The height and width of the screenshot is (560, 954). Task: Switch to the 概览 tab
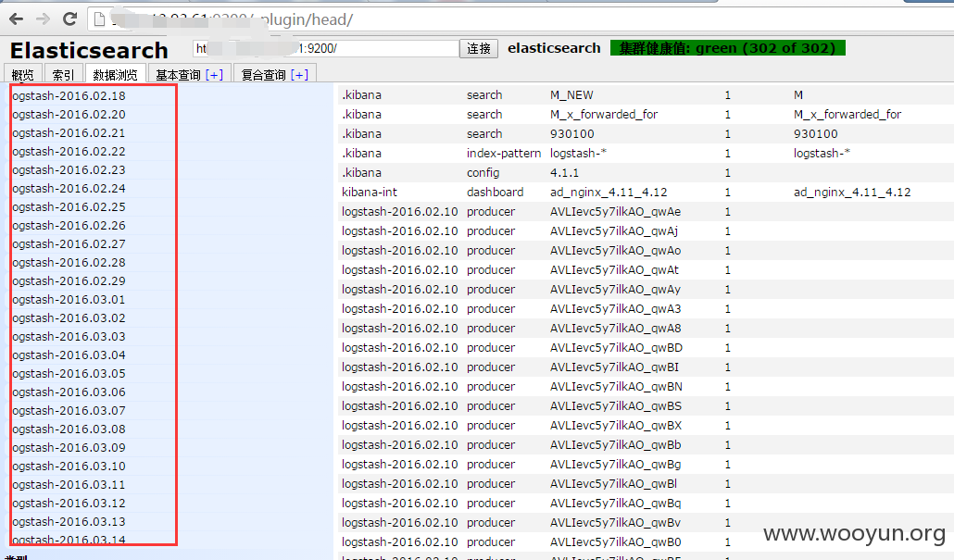tap(23, 74)
